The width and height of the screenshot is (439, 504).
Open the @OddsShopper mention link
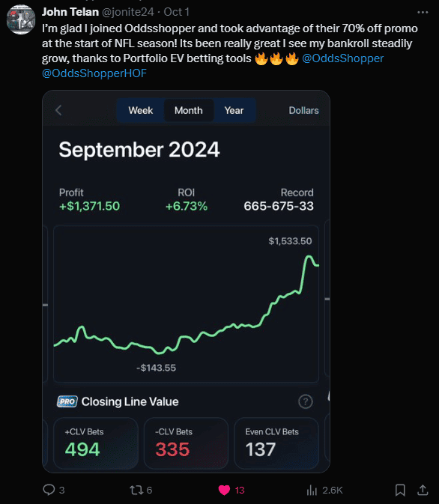tap(343, 58)
